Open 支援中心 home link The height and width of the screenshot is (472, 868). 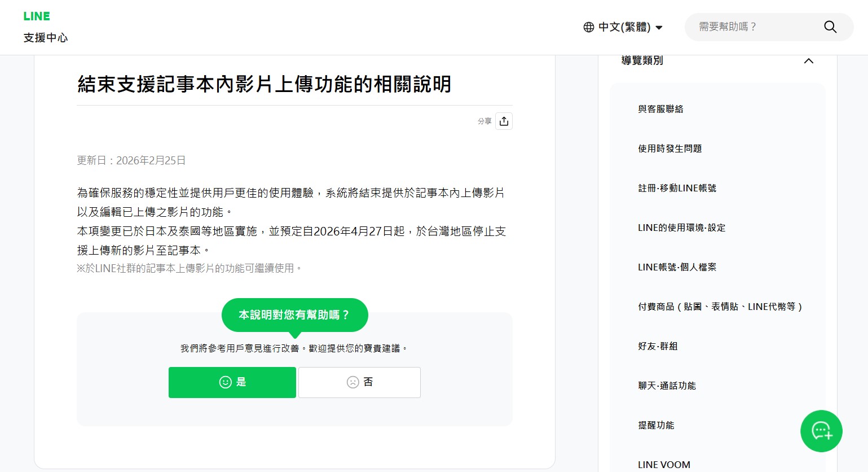pos(45,38)
